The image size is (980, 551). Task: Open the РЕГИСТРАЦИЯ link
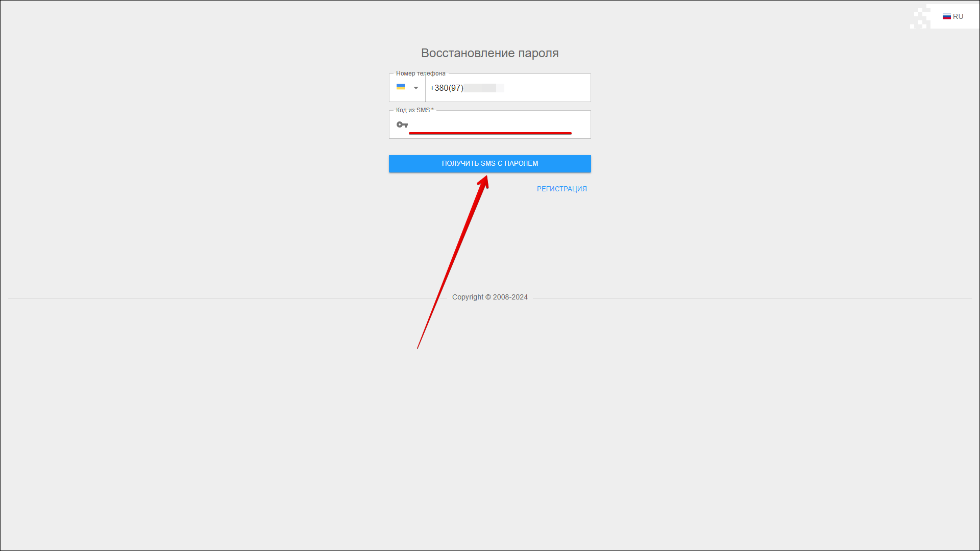(561, 189)
